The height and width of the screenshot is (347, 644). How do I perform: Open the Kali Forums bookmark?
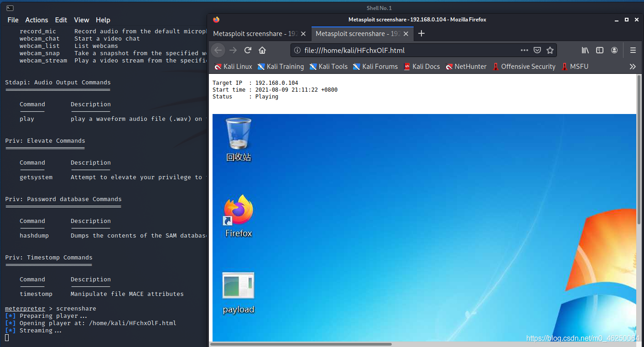pyautogui.click(x=375, y=67)
